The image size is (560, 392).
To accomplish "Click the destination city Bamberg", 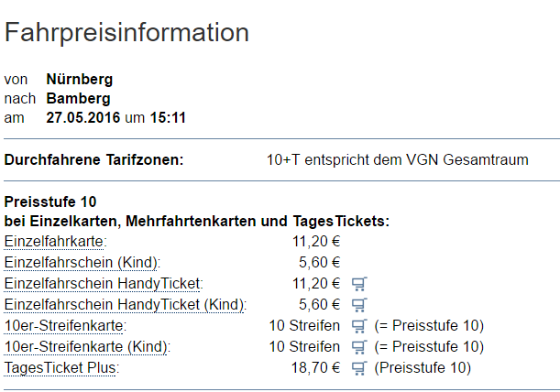I will pos(78,99).
